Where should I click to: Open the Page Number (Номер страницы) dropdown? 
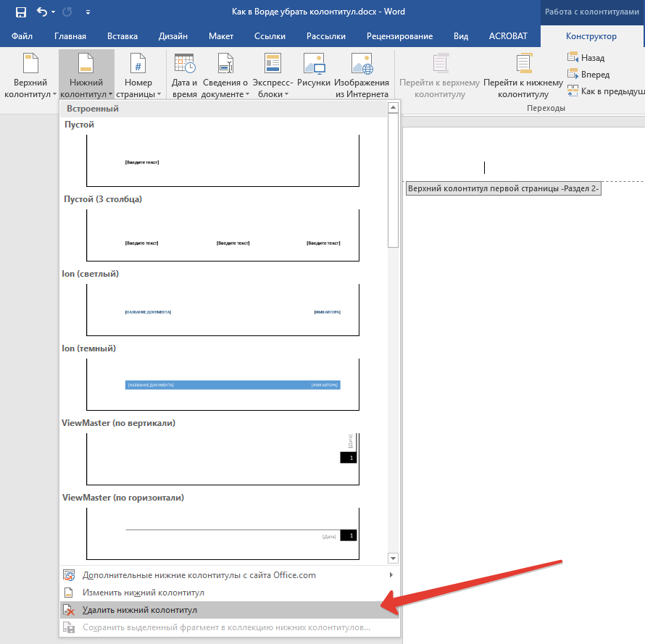pos(138,76)
